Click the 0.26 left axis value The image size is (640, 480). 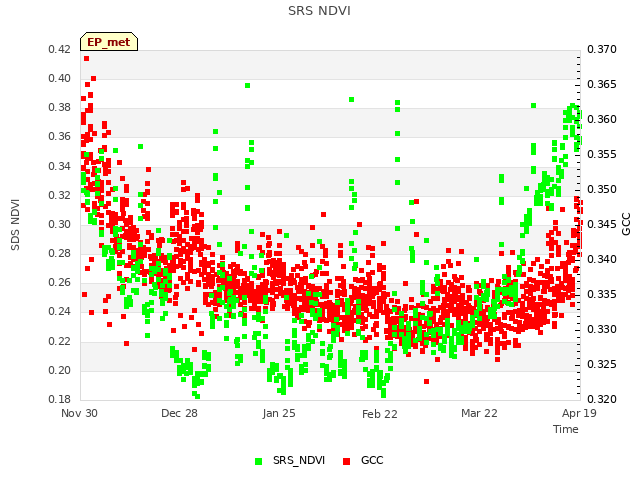pos(59,282)
